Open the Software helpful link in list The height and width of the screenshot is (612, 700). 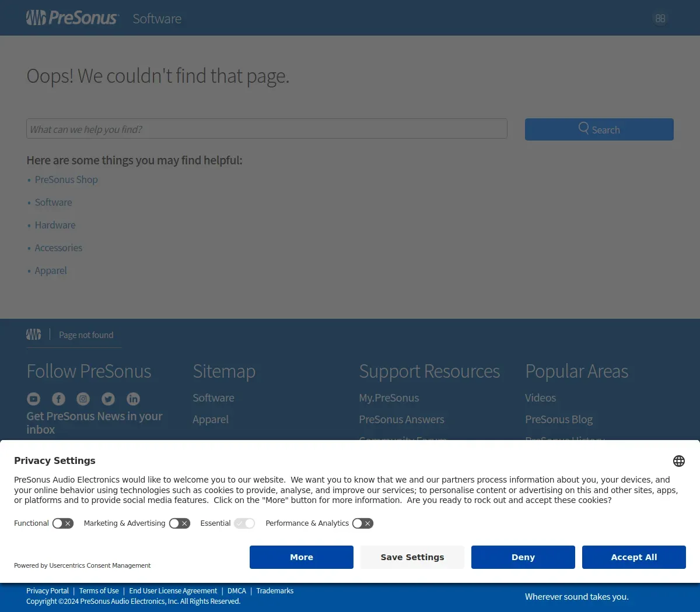point(54,202)
